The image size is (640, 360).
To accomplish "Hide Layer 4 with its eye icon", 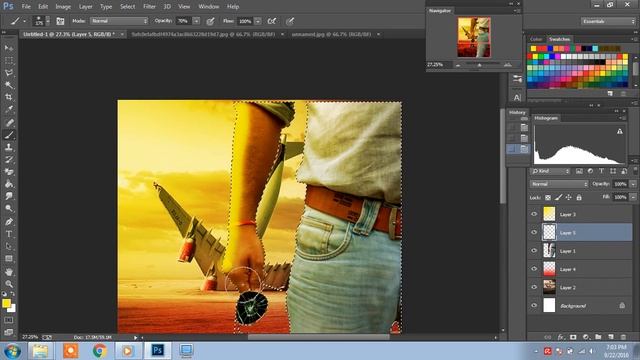I will pos(534,269).
